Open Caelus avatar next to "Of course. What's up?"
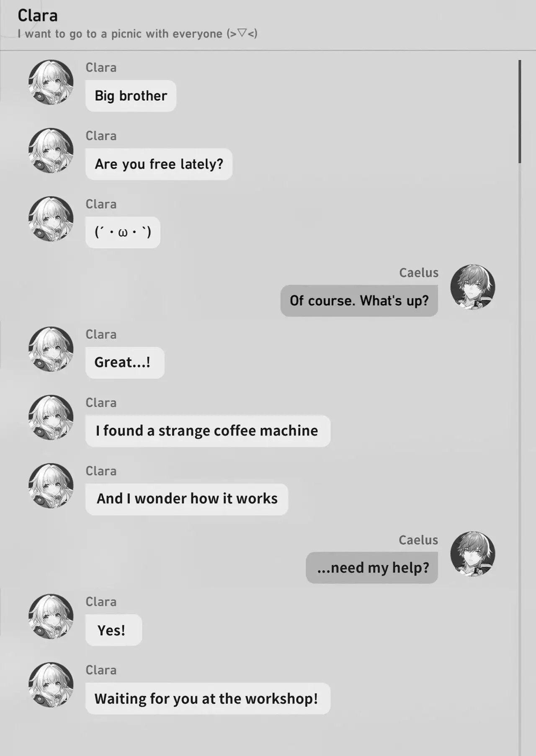 (473, 287)
